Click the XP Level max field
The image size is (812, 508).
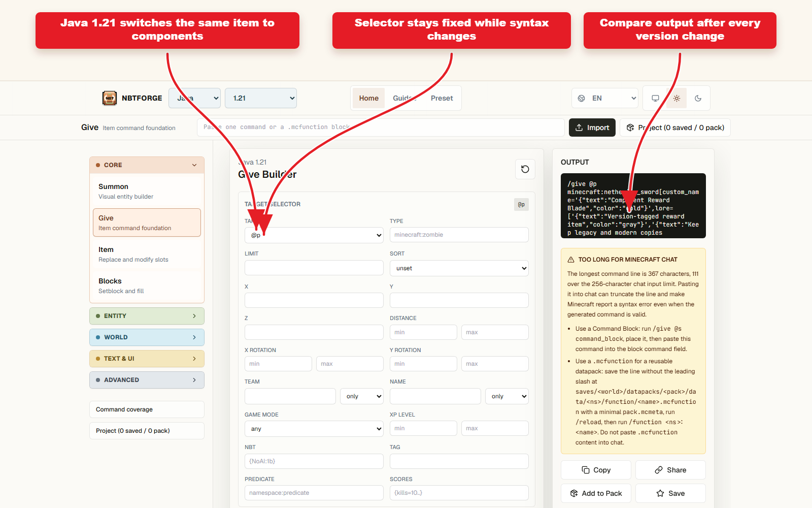point(495,428)
